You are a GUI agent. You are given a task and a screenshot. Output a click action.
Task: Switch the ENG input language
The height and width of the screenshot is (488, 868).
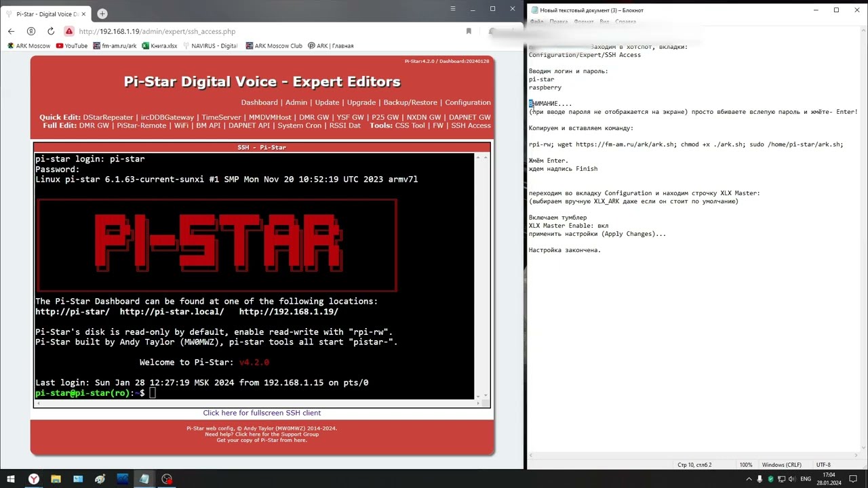(806, 479)
